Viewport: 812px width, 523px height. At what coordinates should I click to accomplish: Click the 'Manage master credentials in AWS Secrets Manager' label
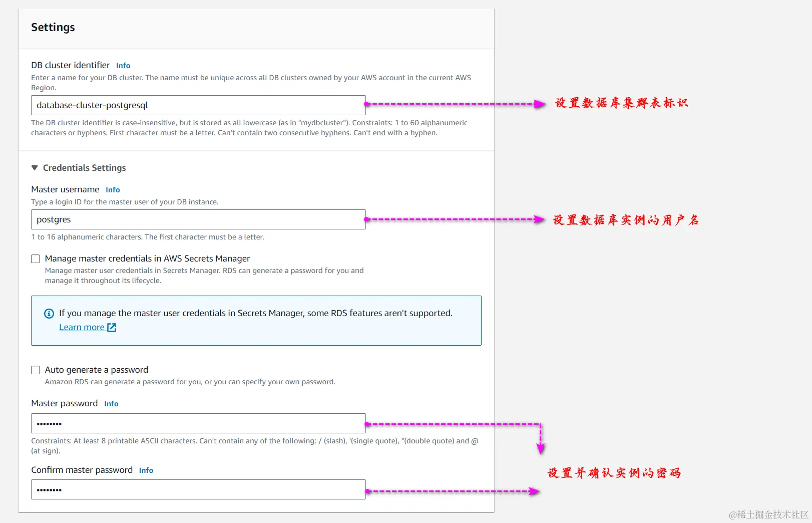click(147, 258)
